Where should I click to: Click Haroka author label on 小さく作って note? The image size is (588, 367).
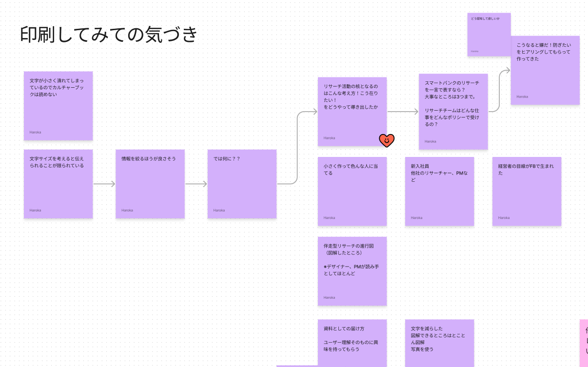(329, 218)
